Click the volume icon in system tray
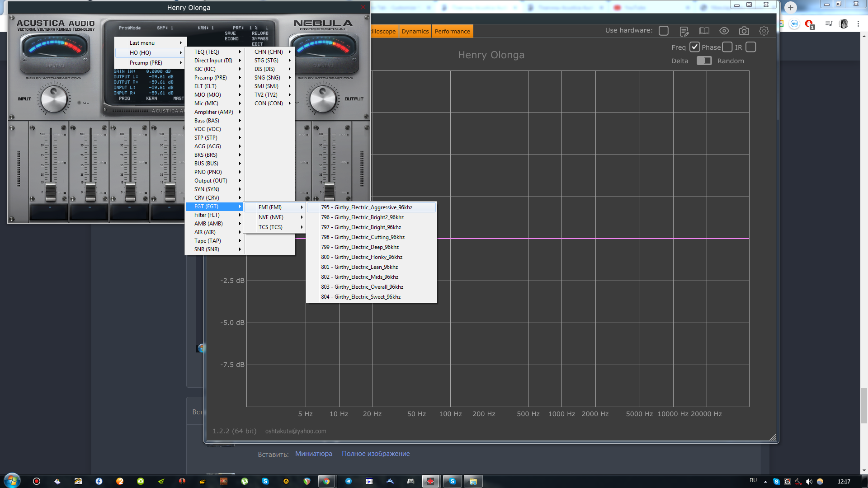This screenshot has width=868, height=488. pyautogui.click(x=809, y=482)
